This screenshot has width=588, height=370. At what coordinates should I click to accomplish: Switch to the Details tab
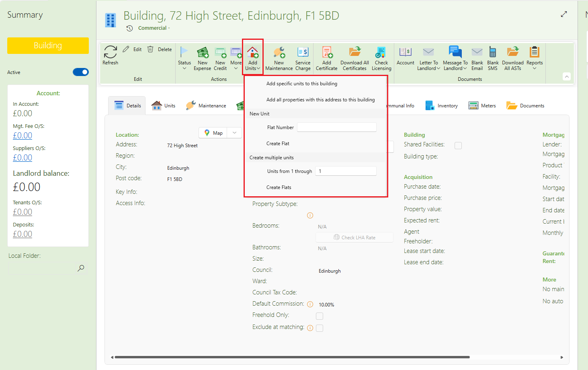coord(127,106)
